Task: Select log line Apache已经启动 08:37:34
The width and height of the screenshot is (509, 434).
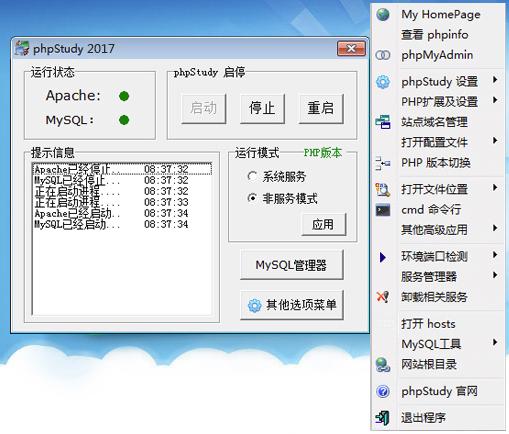Action: [122, 213]
